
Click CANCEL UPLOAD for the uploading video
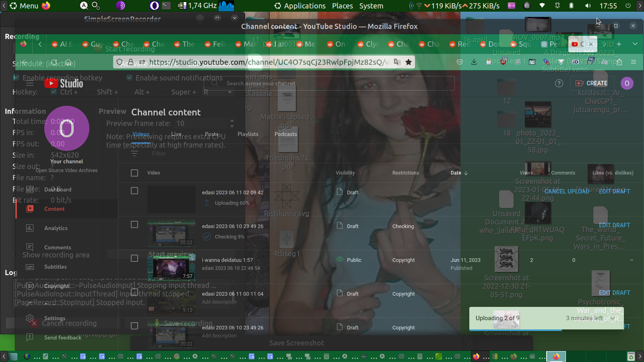pyautogui.click(x=567, y=191)
